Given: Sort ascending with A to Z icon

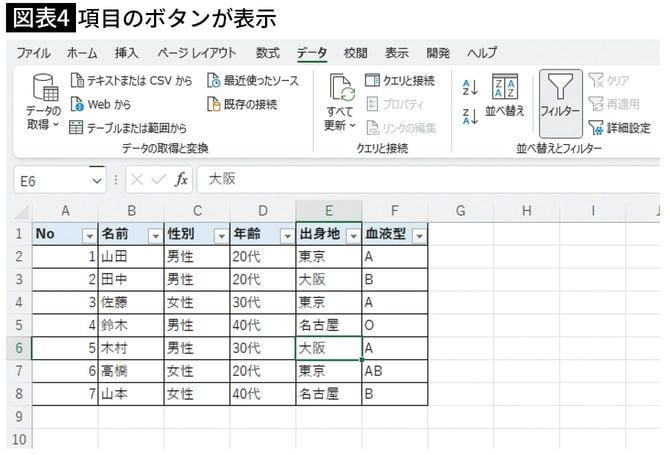Looking at the screenshot, I should [470, 88].
